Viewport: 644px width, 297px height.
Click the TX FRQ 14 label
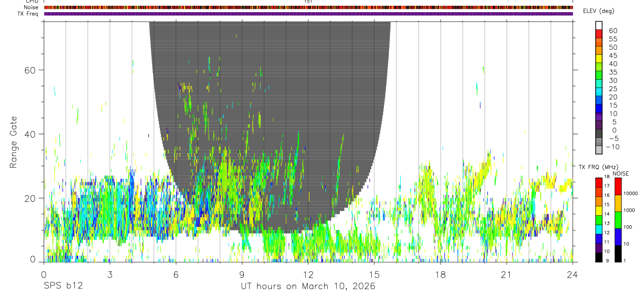pos(606,214)
